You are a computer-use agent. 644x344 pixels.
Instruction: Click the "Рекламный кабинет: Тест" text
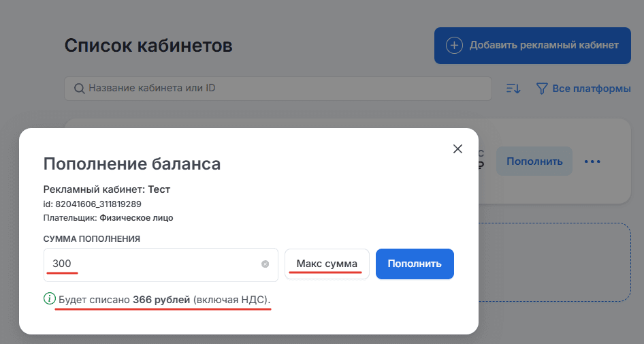tap(107, 189)
